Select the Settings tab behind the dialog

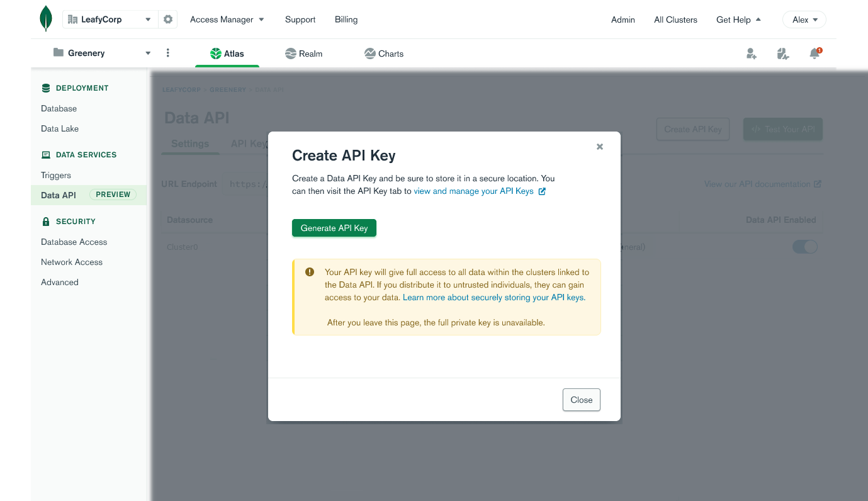tap(190, 144)
